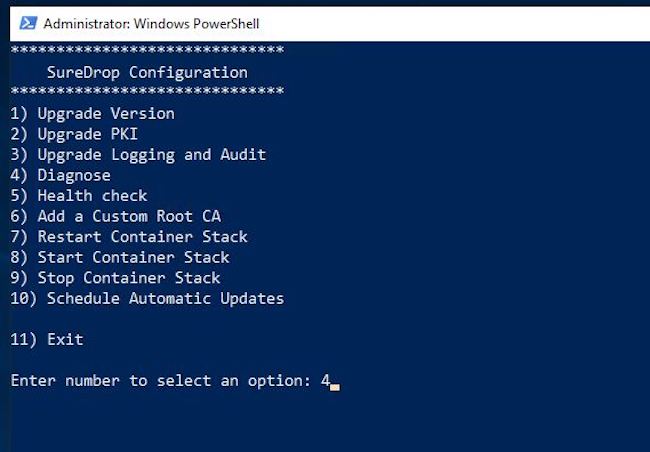Click the SureDrop Configuration heading
The height and width of the screenshot is (452, 650).
click(147, 72)
